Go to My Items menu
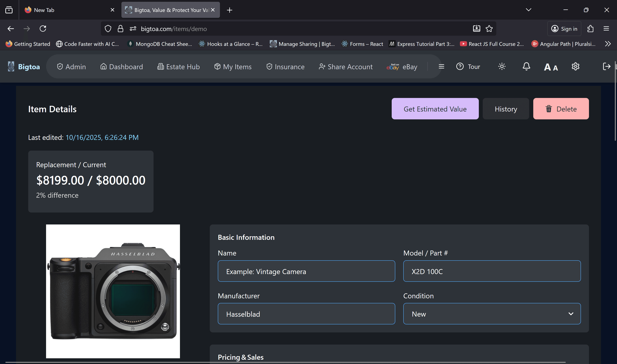617x364 pixels. tap(233, 67)
